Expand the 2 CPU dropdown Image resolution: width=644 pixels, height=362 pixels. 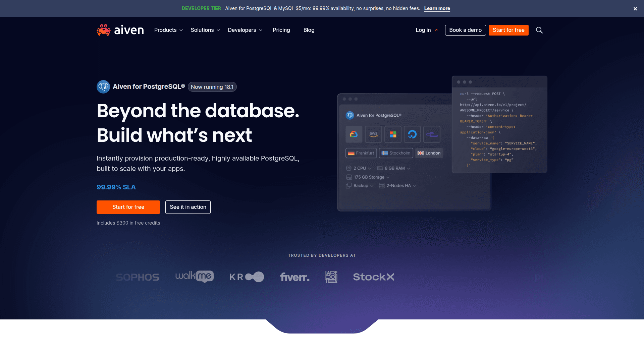pyautogui.click(x=359, y=168)
